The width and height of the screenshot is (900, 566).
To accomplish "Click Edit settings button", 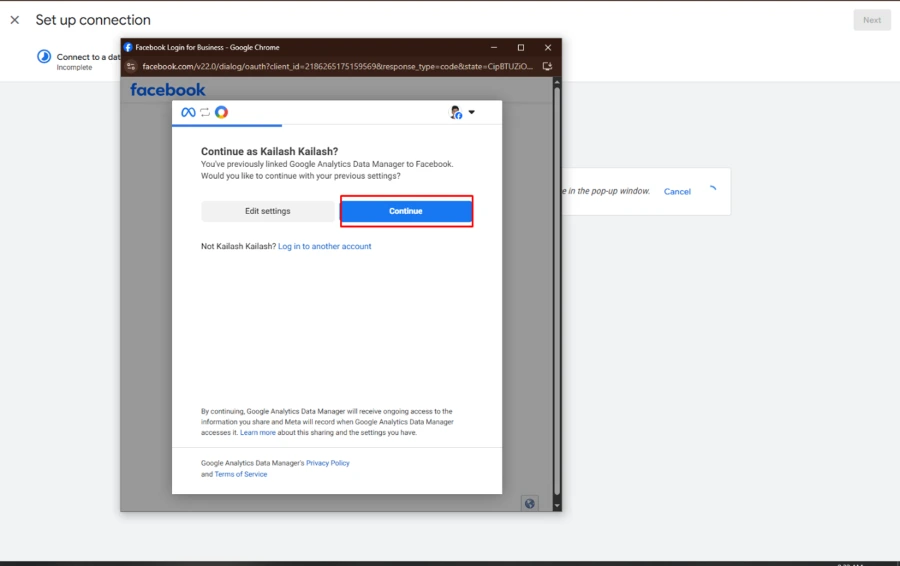I will (x=267, y=211).
